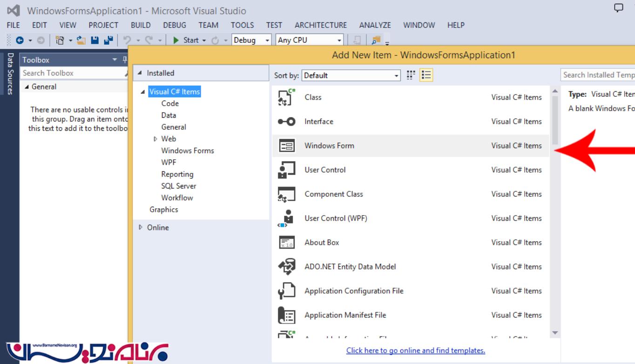Click the go online and find templates link
635x364 pixels.
[415, 351]
